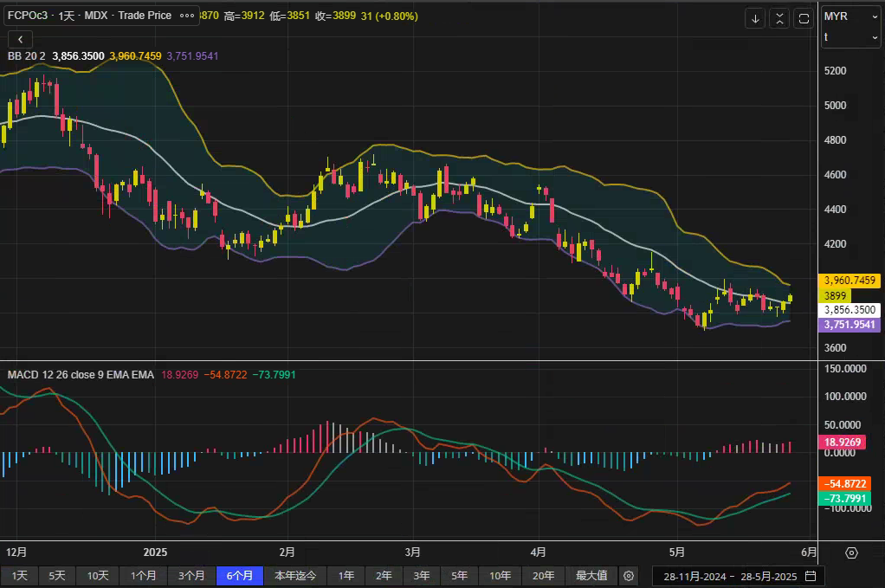Open the FCPOc3 title options (three dots)
The width and height of the screenshot is (885, 588).
(187, 16)
